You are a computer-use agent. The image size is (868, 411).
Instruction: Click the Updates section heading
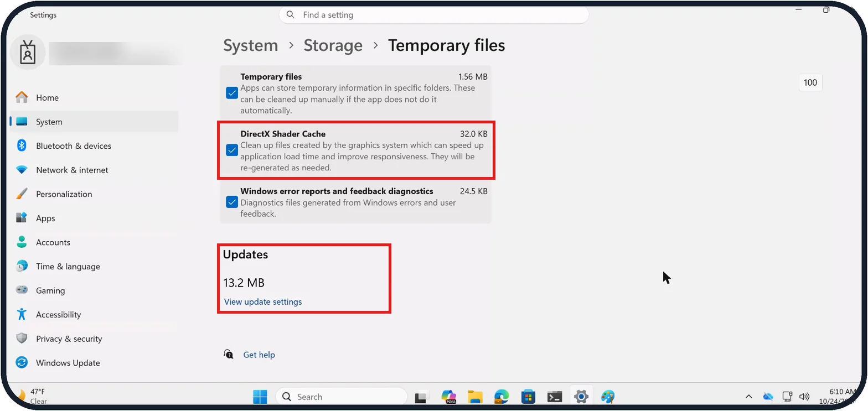point(245,254)
